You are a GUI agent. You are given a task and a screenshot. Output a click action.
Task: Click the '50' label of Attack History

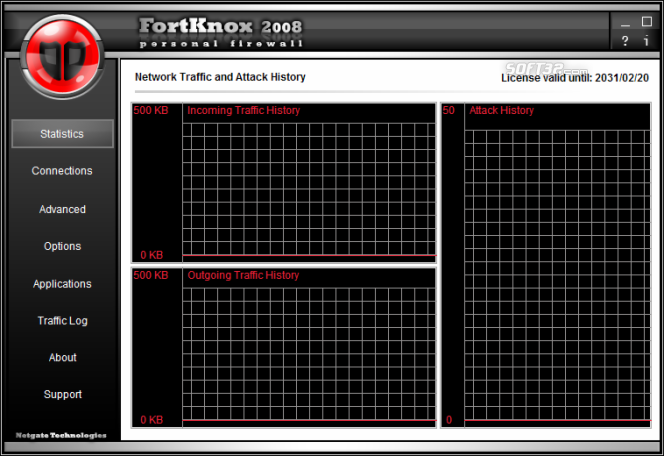[x=448, y=110]
